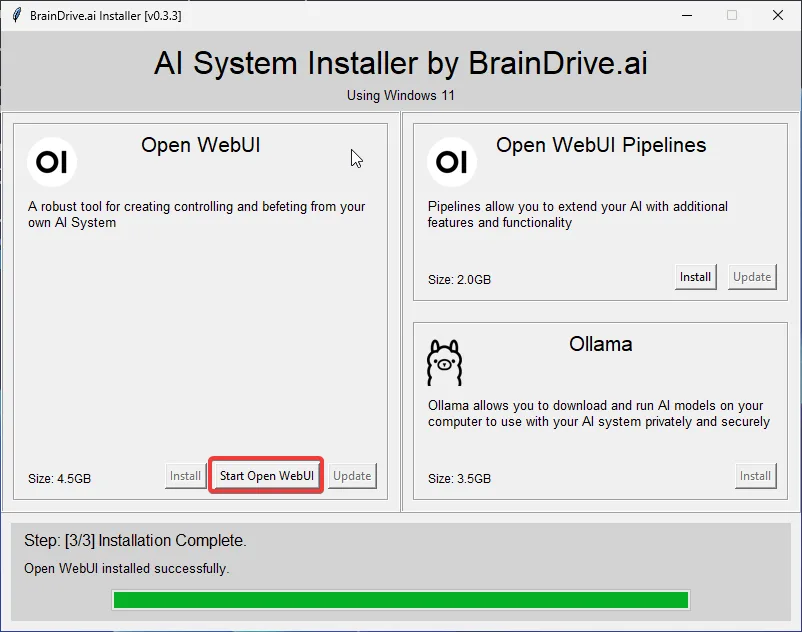The image size is (802, 632).
Task: Click the Open WebUI description text
Action: (x=196, y=214)
